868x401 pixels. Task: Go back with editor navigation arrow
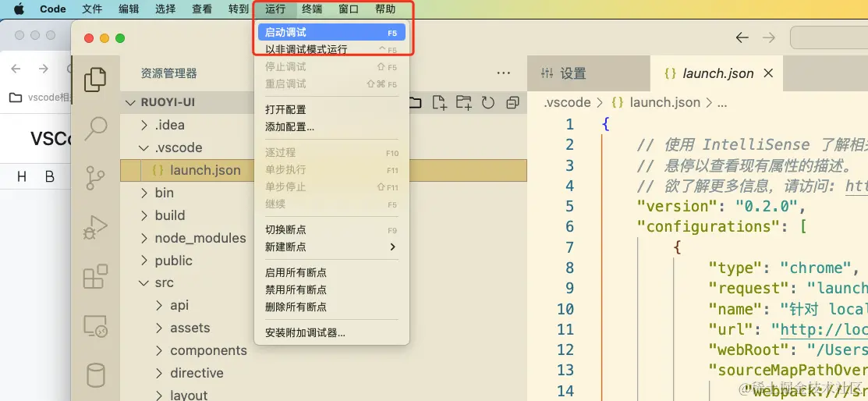pos(742,37)
